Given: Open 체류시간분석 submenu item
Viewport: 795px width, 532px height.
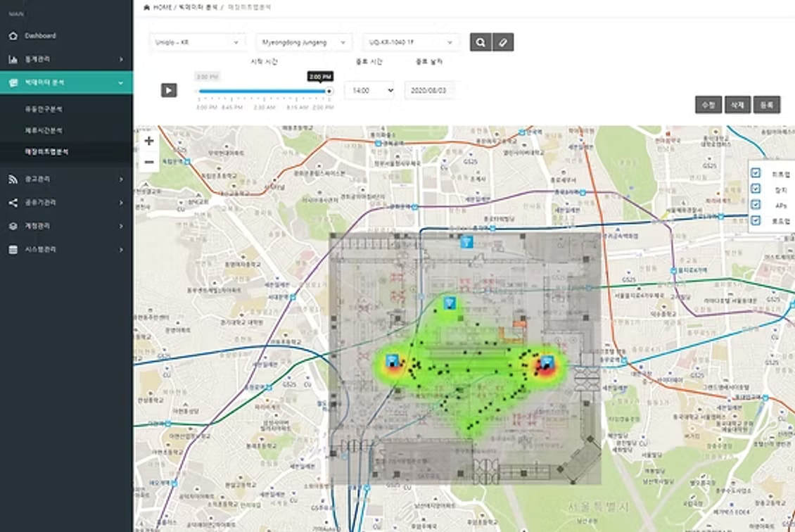Looking at the screenshot, I should [x=44, y=130].
